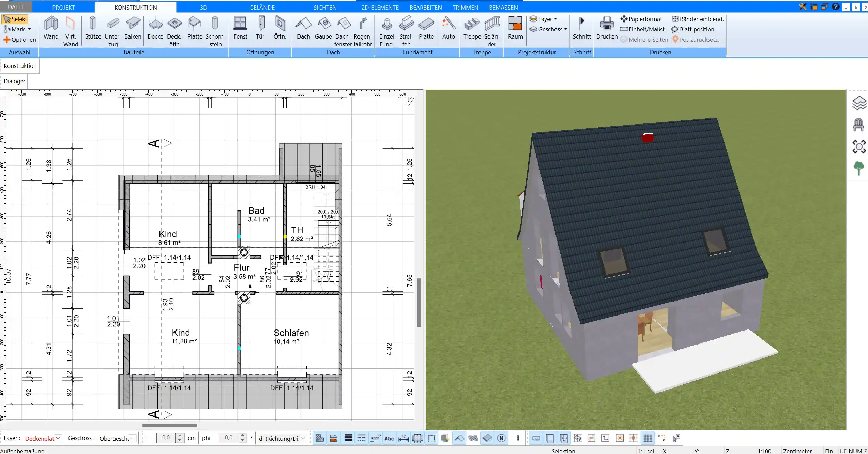
Task: Click the Selekt button
Action: 15,19
